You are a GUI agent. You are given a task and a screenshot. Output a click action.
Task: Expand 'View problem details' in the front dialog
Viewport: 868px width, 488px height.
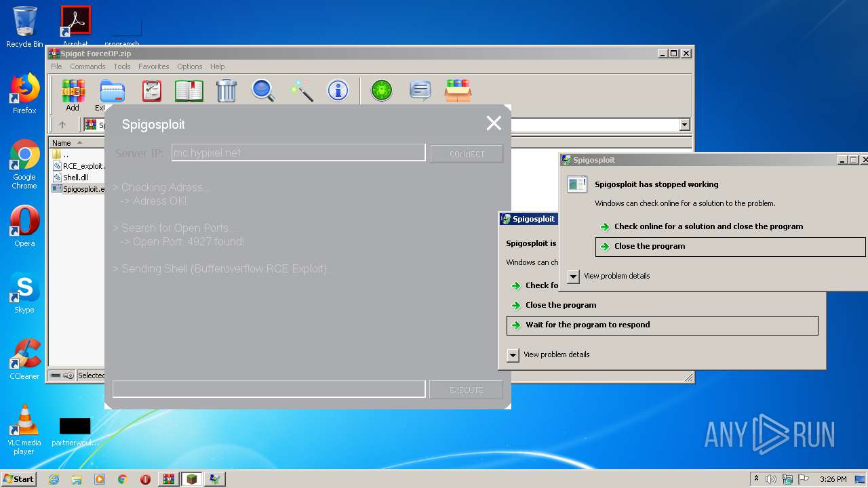(573, 276)
